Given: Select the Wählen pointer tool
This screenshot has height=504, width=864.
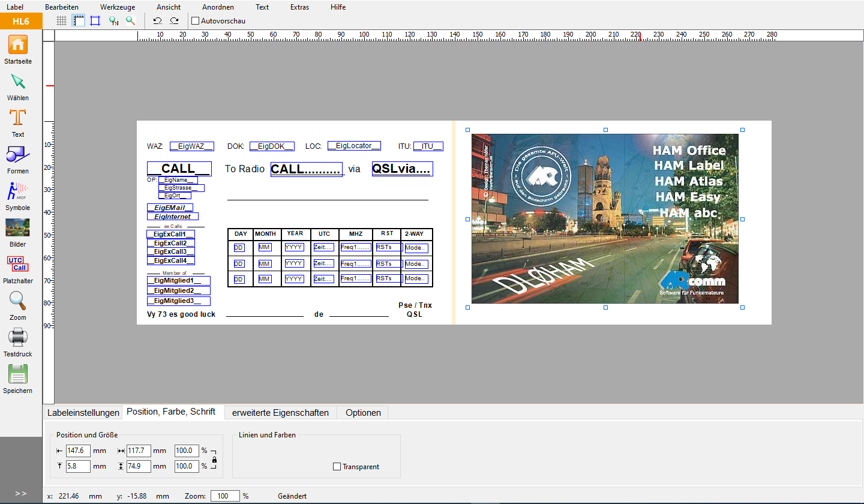Looking at the screenshot, I should pyautogui.click(x=17, y=82).
